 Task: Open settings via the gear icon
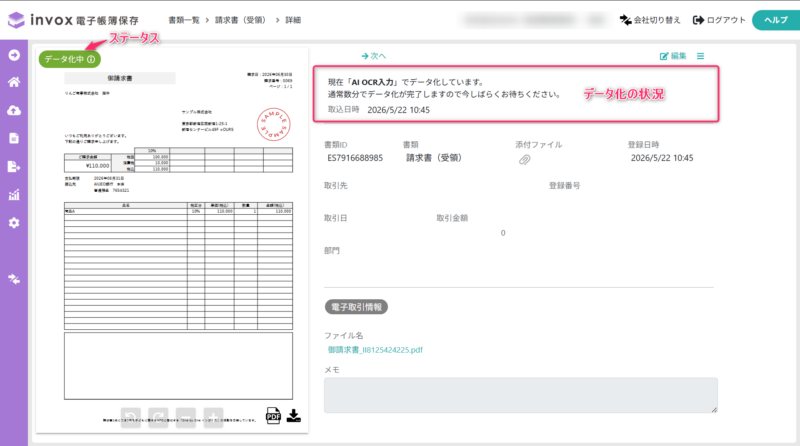point(14,222)
